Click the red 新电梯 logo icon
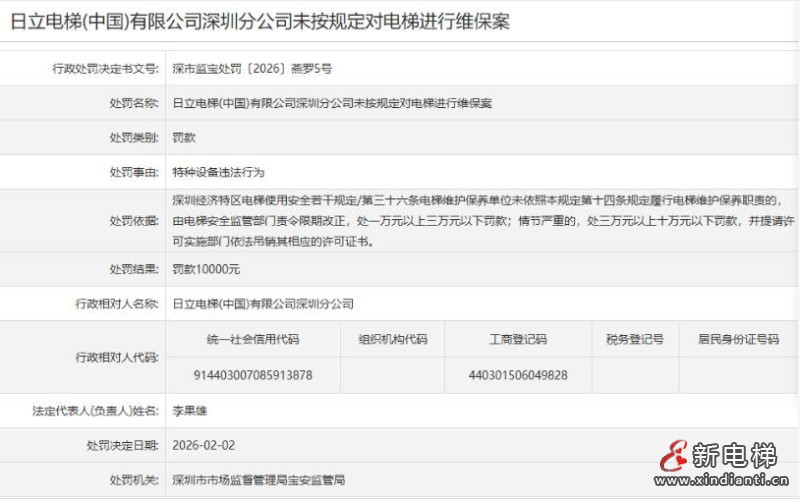This screenshot has height=500, width=800. coord(674,455)
